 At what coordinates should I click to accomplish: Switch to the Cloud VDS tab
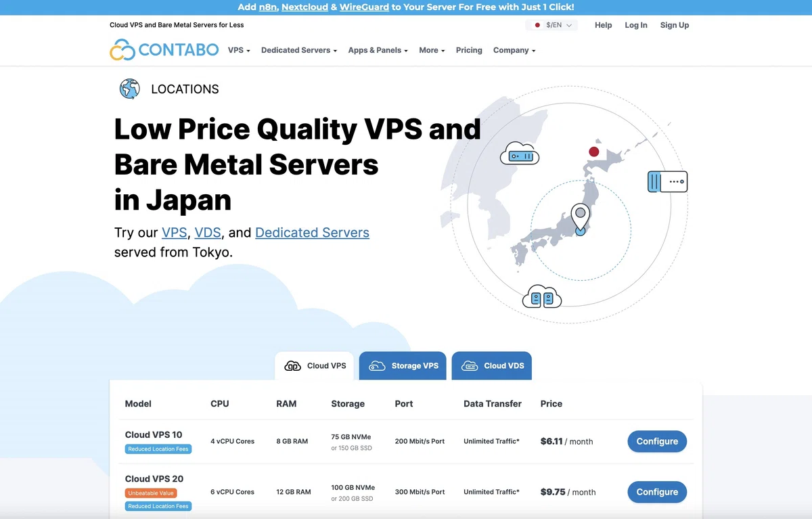[492, 365]
